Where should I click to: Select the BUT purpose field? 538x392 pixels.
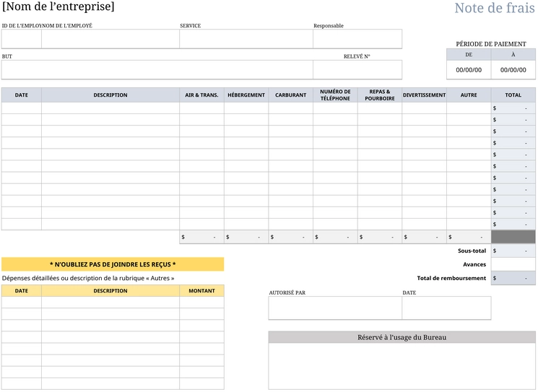pos(157,69)
